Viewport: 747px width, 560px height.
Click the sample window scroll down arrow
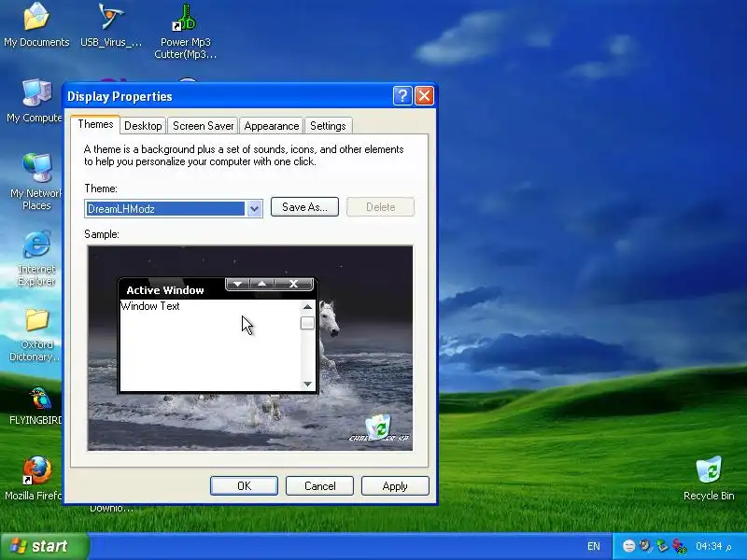(x=307, y=384)
